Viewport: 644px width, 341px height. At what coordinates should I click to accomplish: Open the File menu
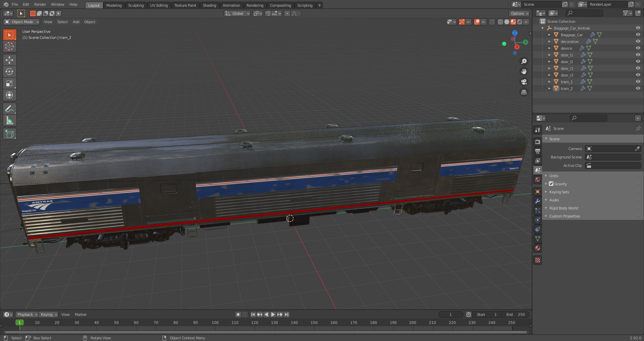click(15, 4)
